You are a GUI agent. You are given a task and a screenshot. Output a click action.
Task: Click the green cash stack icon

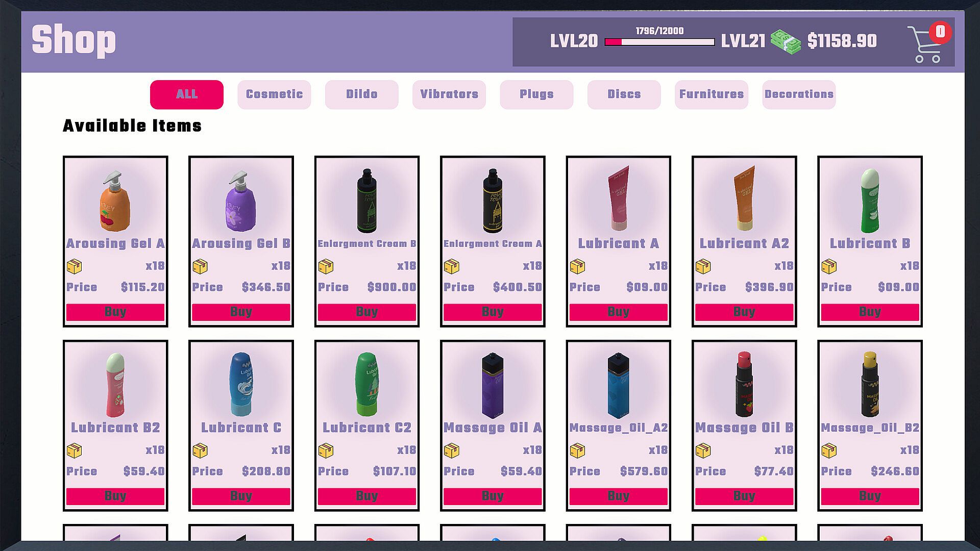click(785, 41)
